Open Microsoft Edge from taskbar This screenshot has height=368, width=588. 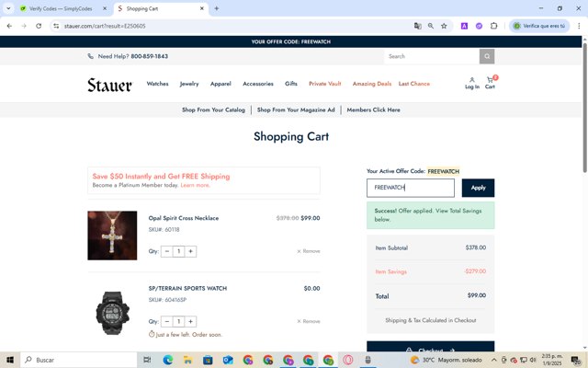point(167,360)
